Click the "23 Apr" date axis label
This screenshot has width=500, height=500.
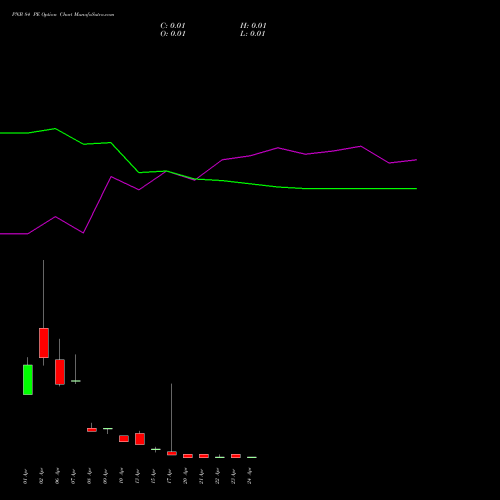point(234,476)
